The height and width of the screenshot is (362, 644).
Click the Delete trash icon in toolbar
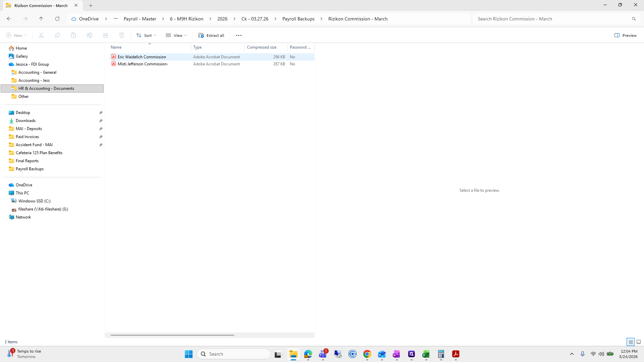[x=122, y=35]
